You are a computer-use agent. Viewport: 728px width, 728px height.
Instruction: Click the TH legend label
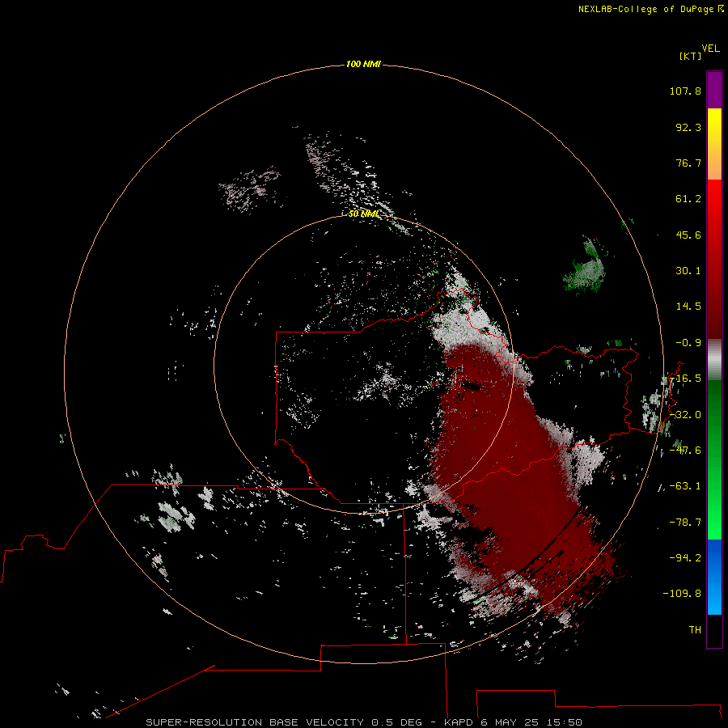point(695,630)
